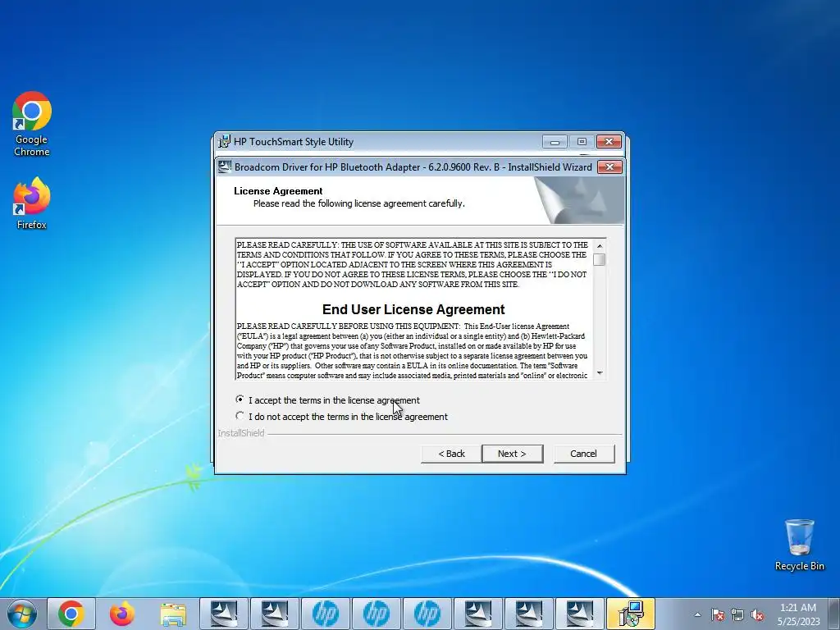Maximize the HP TouchSmart Style Utility window

[582, 142]
